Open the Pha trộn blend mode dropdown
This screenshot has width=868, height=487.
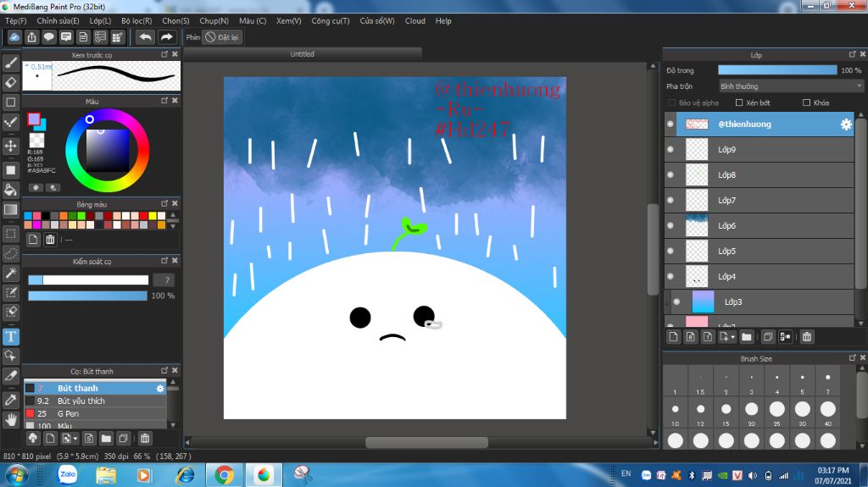(x=791, y=86)
